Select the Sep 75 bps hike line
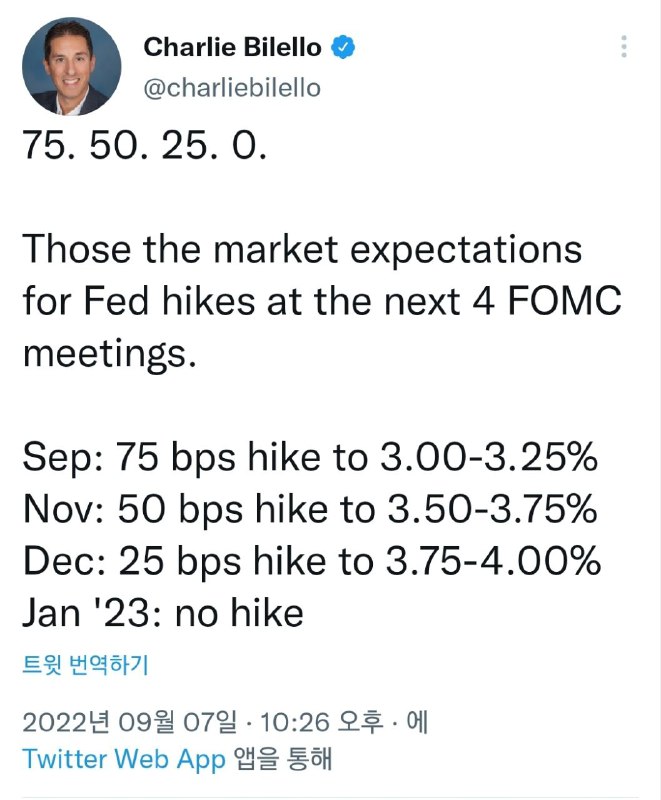Screen dimensions: 661x800 tap(310, 456)
